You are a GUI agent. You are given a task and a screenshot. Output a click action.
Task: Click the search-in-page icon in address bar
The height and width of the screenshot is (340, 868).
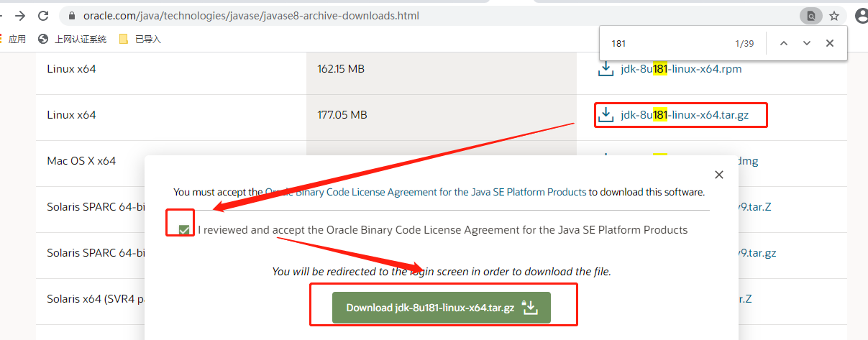(x=810, y=15)
